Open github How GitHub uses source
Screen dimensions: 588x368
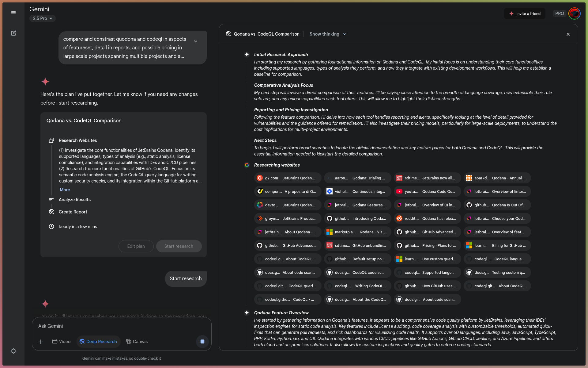(427, 286)
